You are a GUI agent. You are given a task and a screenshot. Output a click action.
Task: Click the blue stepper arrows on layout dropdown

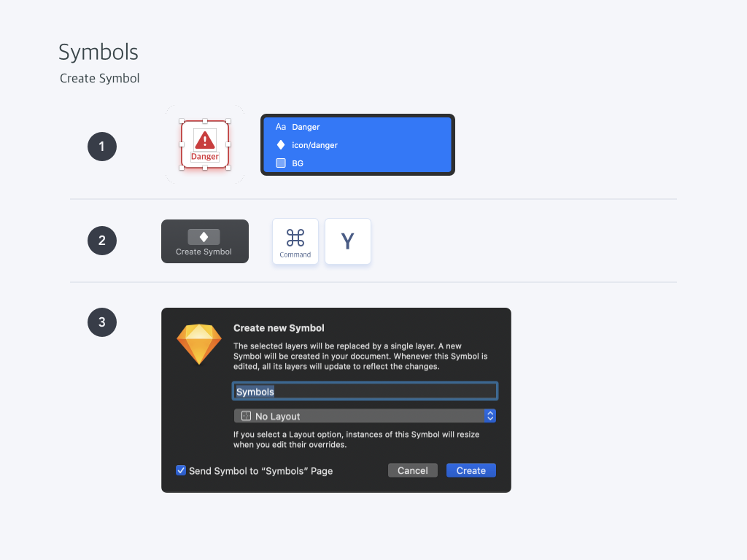coord(490,416)
